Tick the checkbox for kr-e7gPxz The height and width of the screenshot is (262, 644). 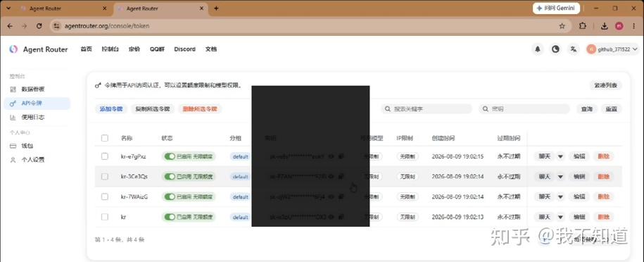point(105,156)
